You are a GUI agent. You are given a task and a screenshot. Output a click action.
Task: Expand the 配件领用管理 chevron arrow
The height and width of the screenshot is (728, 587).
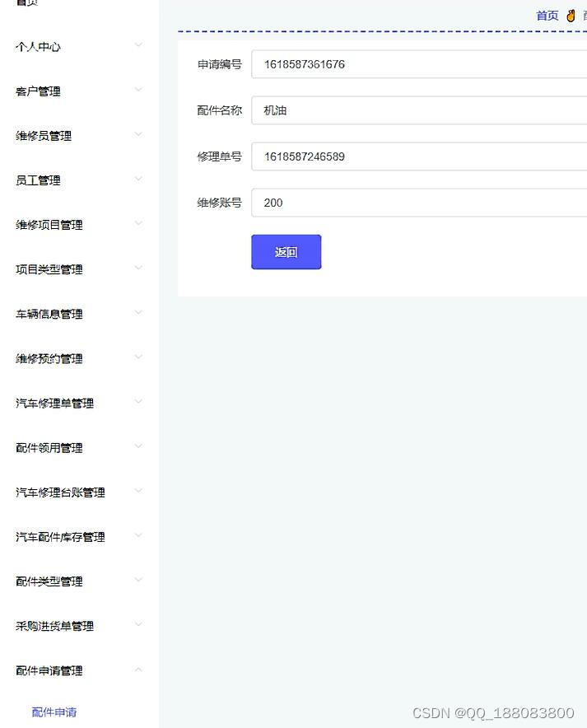pyautogui.click(x=138, y=446)
